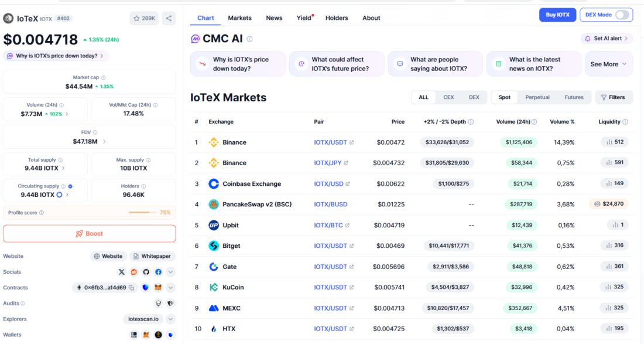Click the info icon next to Volume (24h)
The height and width of the screenshot is (344, 644).
(61, 105)
